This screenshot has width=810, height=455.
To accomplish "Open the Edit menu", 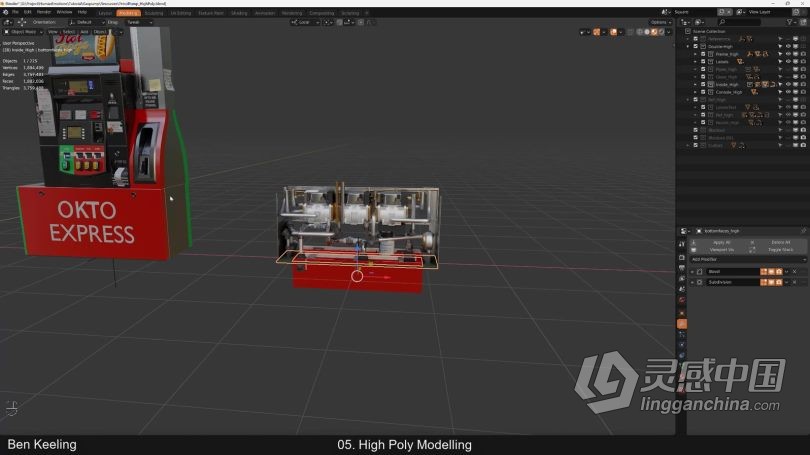I will tap(27, 12).
